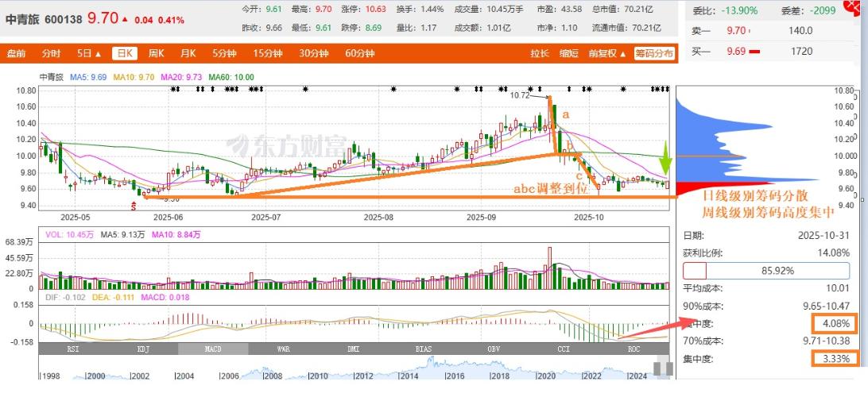Click the 85.92% profit ratio bar

[x=767, y=271]
